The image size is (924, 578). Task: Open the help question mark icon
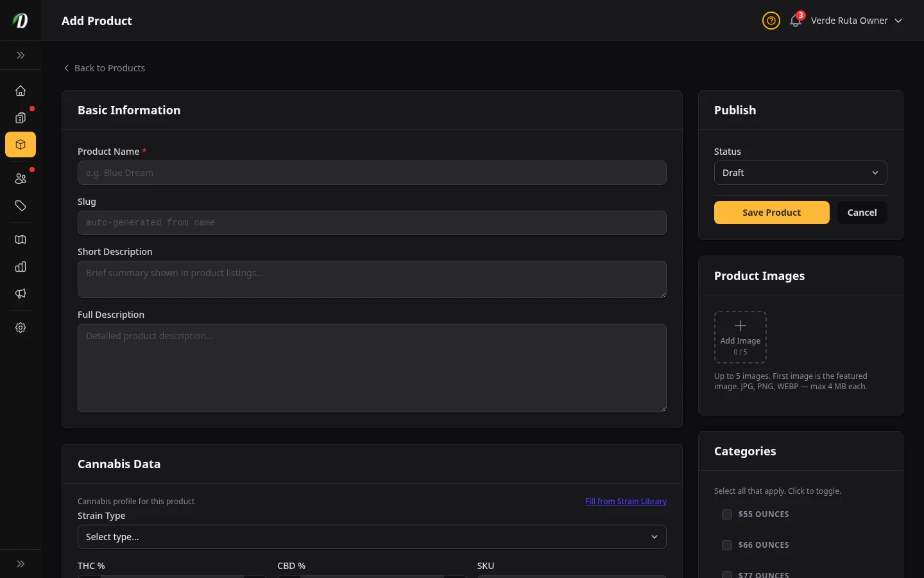click(771, 21)
